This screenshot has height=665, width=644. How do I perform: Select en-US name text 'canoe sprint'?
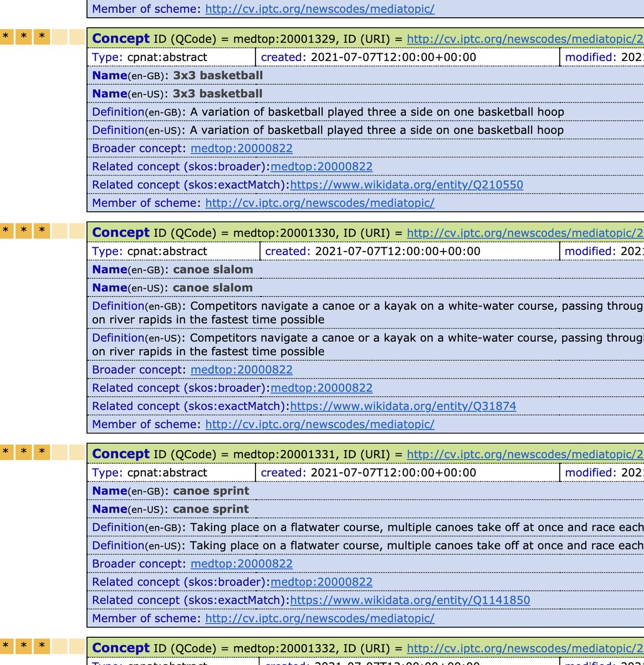[x=211, y=509]
